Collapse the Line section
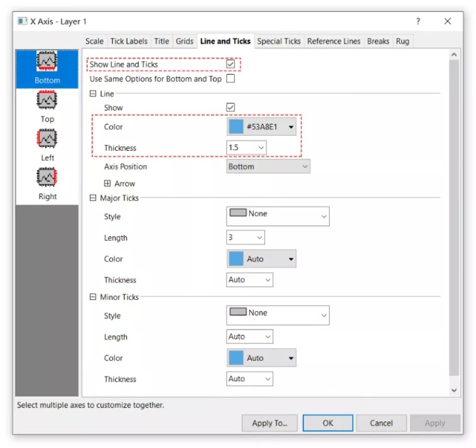 93,93
